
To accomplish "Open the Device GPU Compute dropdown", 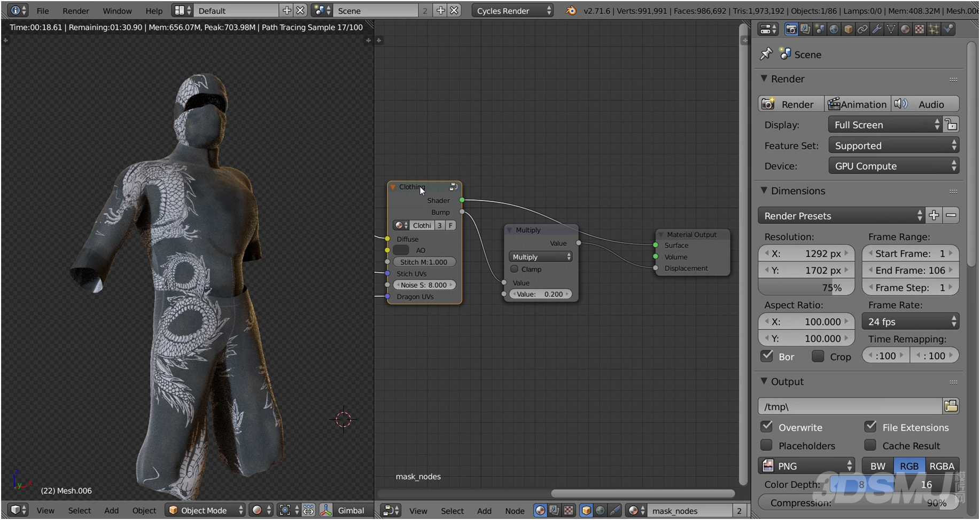I will coord(894,166).
